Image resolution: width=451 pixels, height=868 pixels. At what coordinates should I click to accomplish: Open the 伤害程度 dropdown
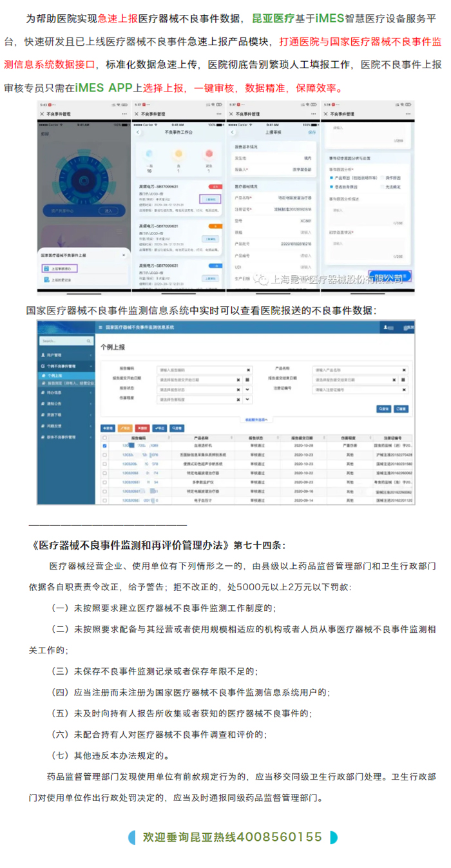coord(247,400)
